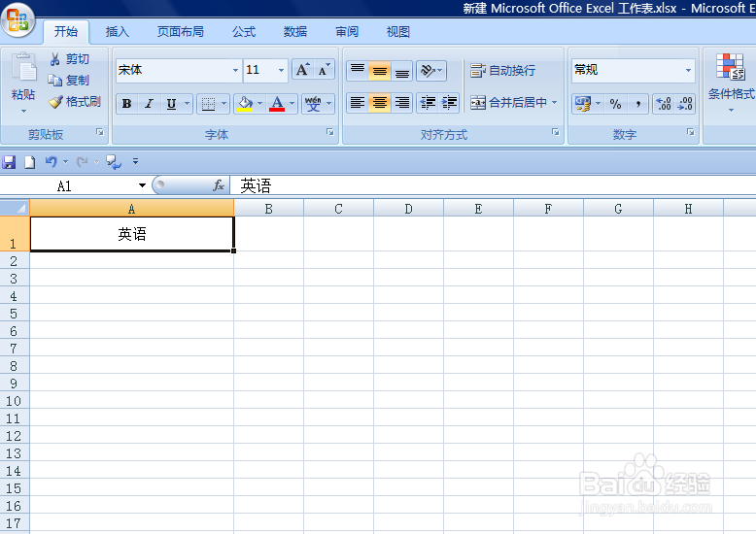Image resolution: width=756 pixels, height=534 pixels.
Task: Switch to the 开始 tab
Action: tap(66, 32)
